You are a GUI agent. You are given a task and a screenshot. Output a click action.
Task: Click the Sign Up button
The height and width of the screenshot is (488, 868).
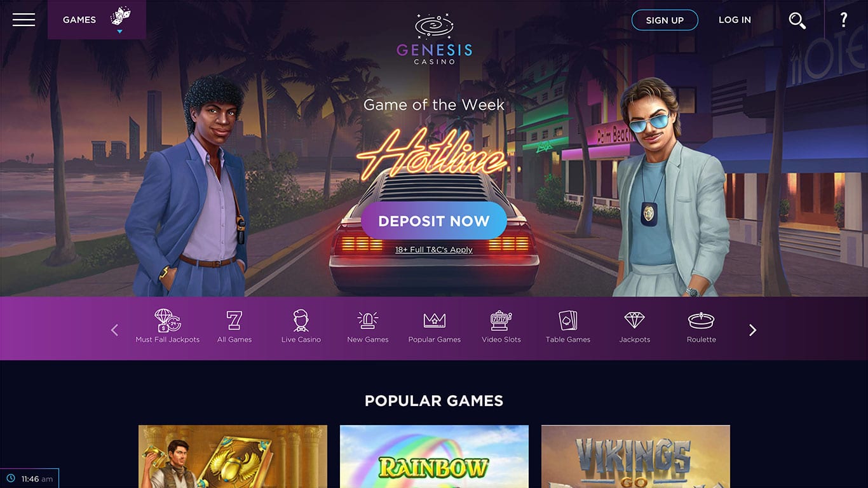665,20
